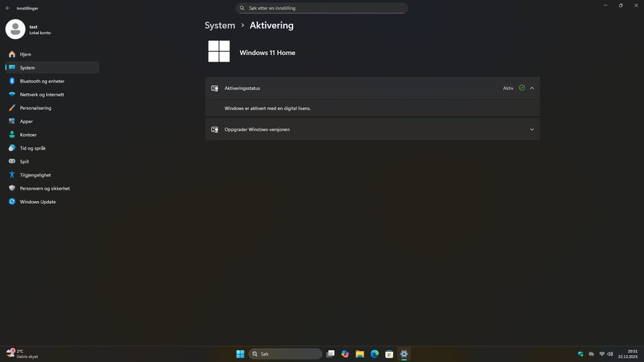Image resolution: width=644 pixels, height=362 pixels.
Task: Launch Microsoft Edge from taskbar
Action: pyautogui.click(x=374, y=354)
